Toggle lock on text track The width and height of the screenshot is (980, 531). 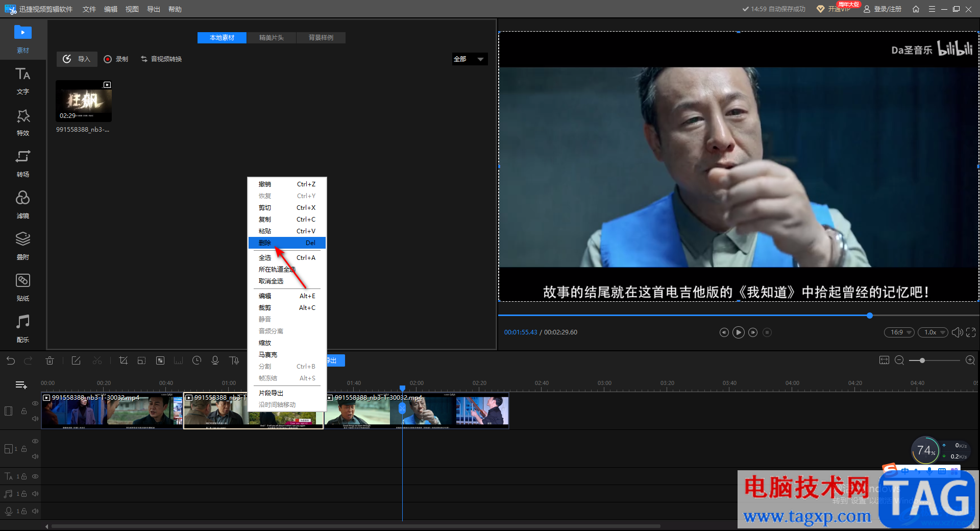coord(24,476)
